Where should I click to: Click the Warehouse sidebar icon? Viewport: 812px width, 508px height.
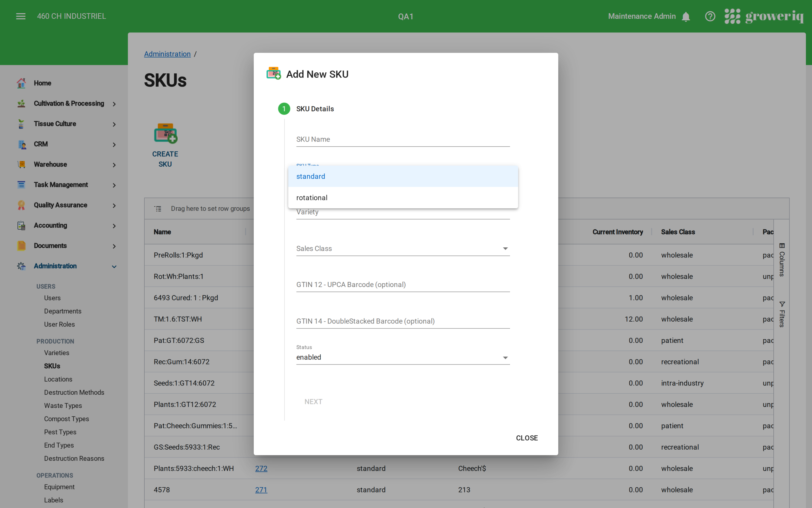click(x=21, y=164)
